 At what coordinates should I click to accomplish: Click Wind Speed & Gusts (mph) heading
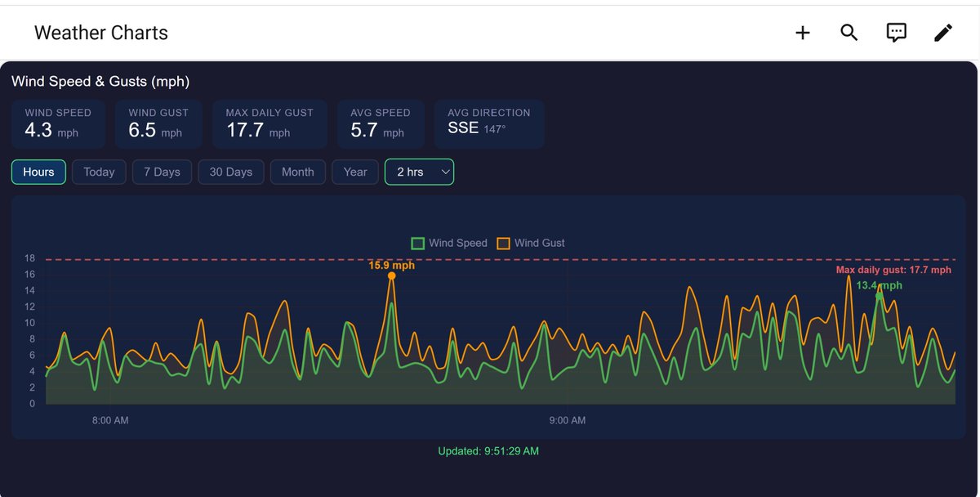100,82
